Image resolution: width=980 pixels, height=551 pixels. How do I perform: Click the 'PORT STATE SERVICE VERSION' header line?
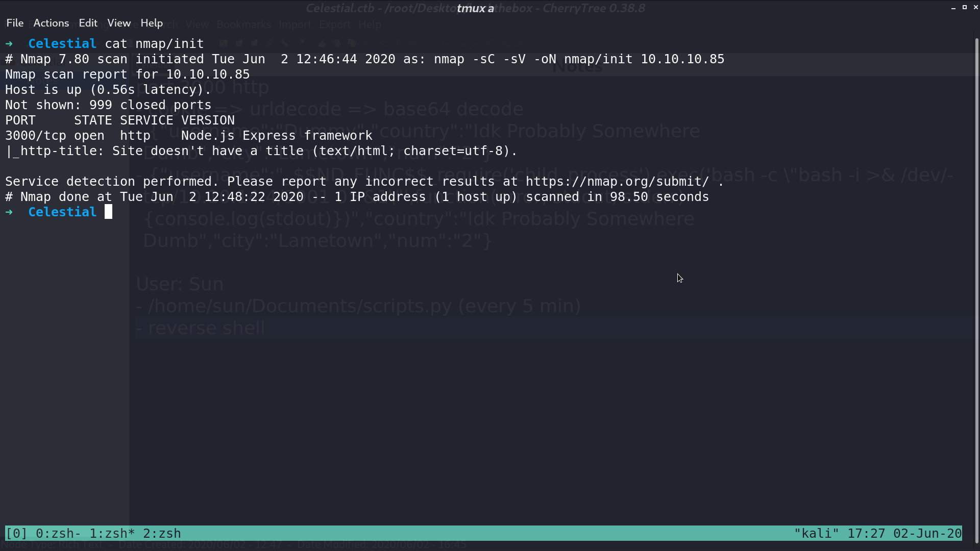tap(120, 120)
